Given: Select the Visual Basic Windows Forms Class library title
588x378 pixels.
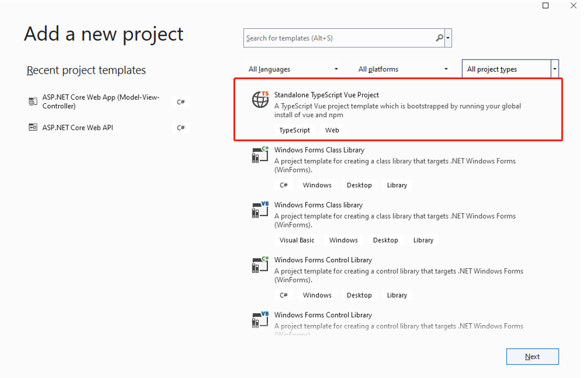Looking at the screenshot, I should tap(318, 205).
